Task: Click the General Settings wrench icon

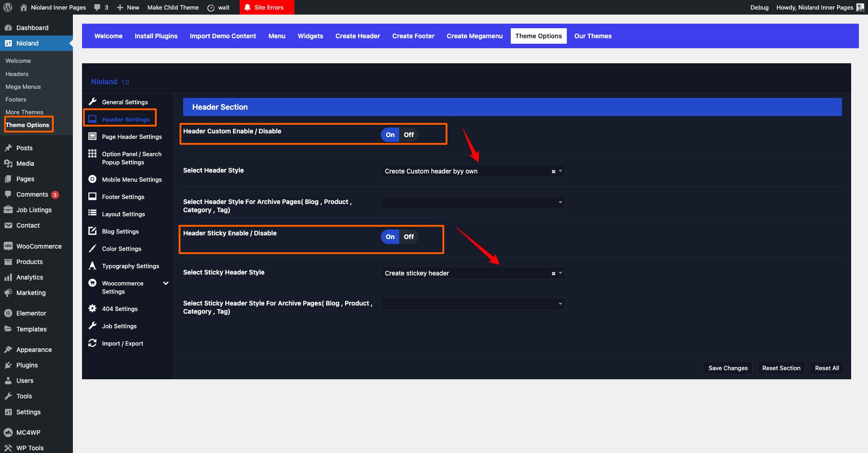Action: coord(92,102)
